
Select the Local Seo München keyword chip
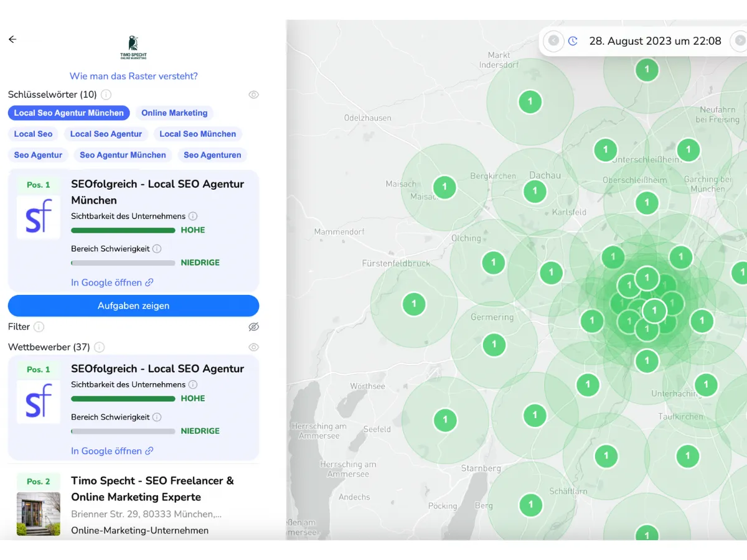pos(197,134)
